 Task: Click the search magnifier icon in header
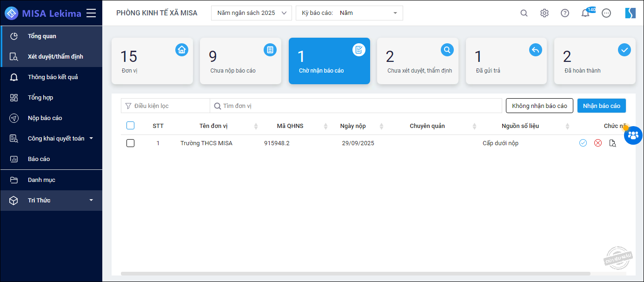point(524,13)
